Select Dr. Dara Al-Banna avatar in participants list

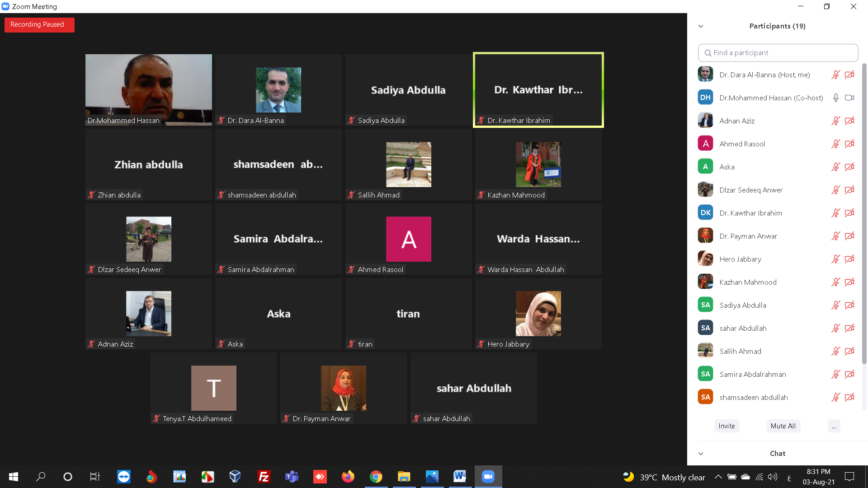click(x=705, y=75)
